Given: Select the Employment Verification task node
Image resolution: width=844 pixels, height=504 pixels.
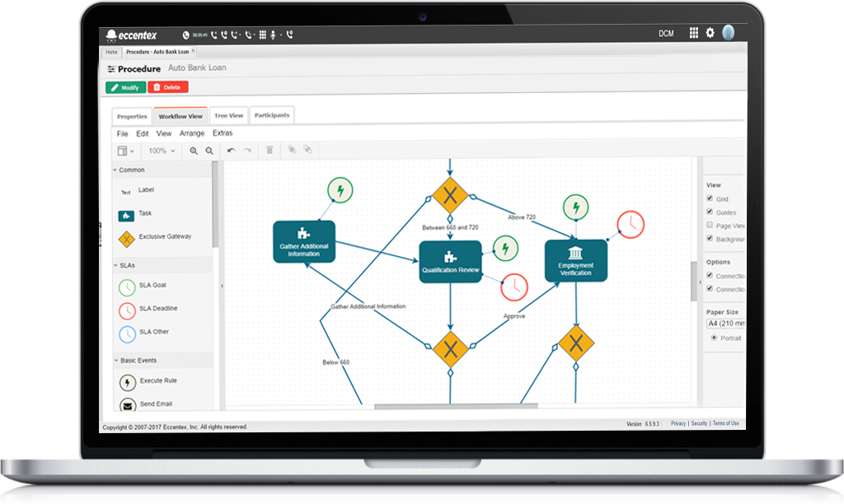Looking at the screenshot, I should click(576, 260).
